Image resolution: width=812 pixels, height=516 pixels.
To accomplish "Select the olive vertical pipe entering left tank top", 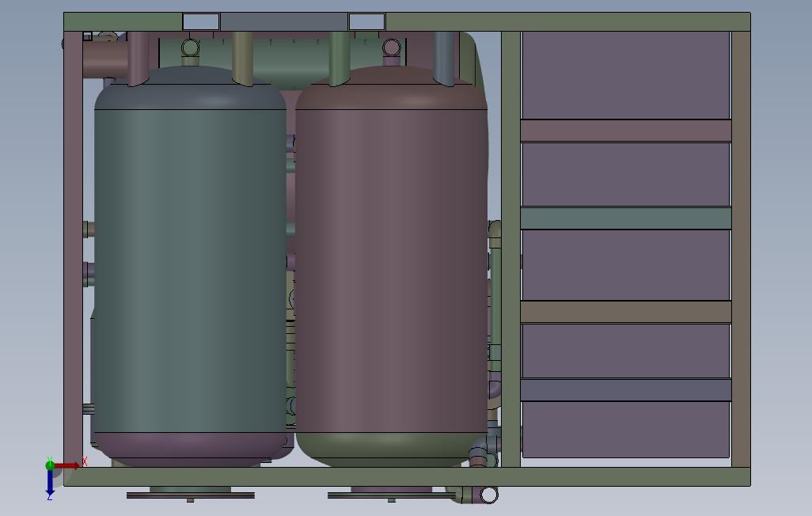I will pyautogui.click(x=242, y=58).
